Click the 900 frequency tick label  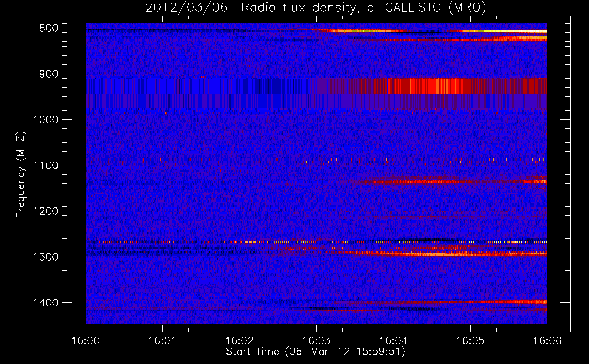coord(49,74)
